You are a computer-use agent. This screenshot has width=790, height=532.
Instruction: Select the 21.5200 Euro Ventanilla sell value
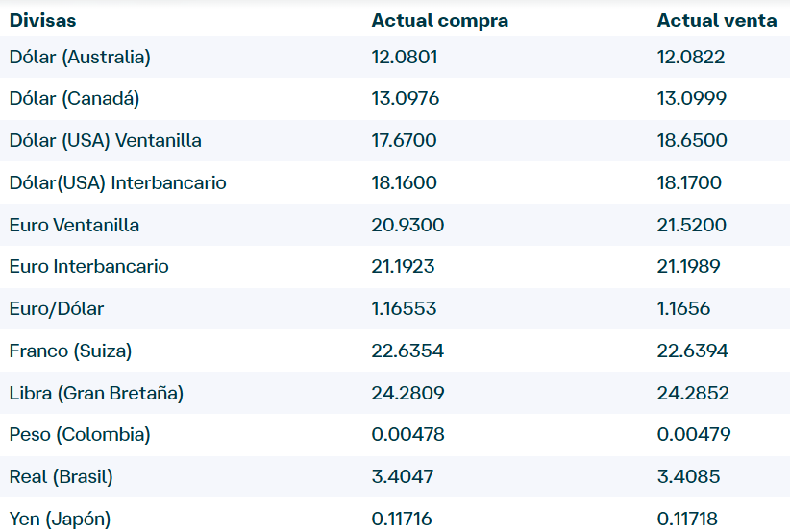point(691,225)
